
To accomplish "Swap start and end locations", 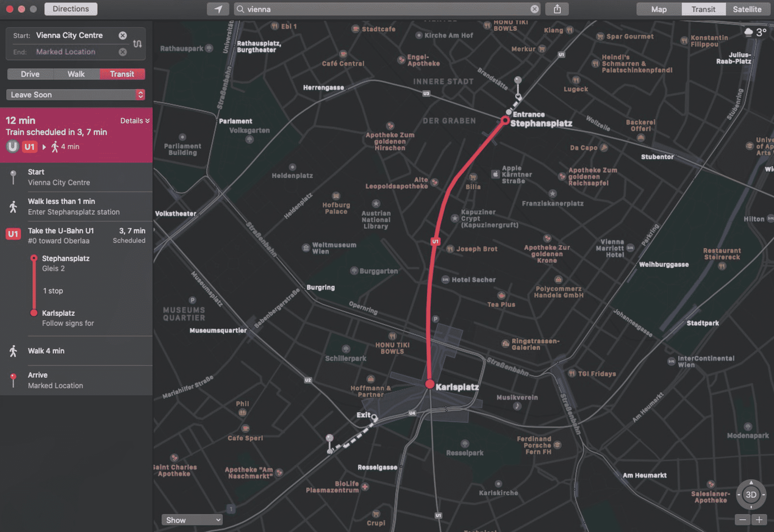I will point(138,44).
